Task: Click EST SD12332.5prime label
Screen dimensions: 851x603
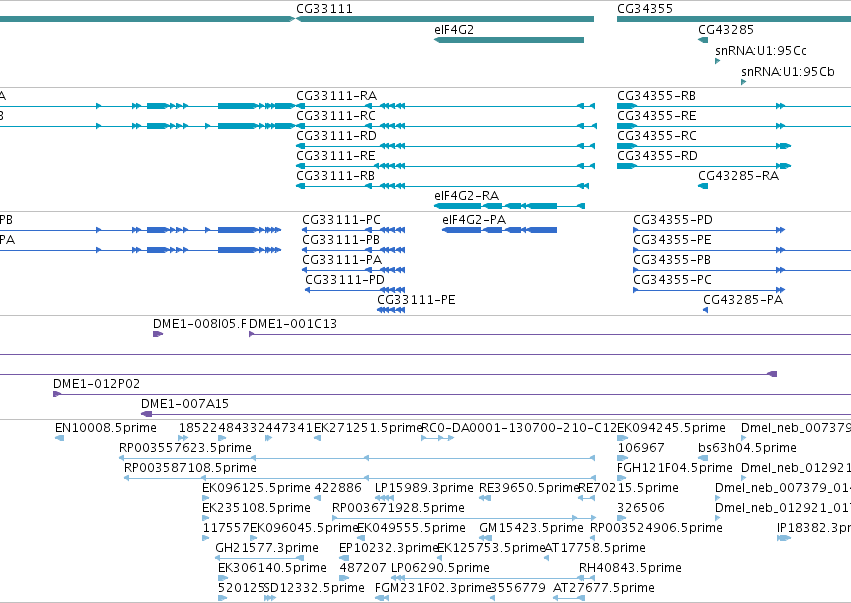Action: coord(314,588)
